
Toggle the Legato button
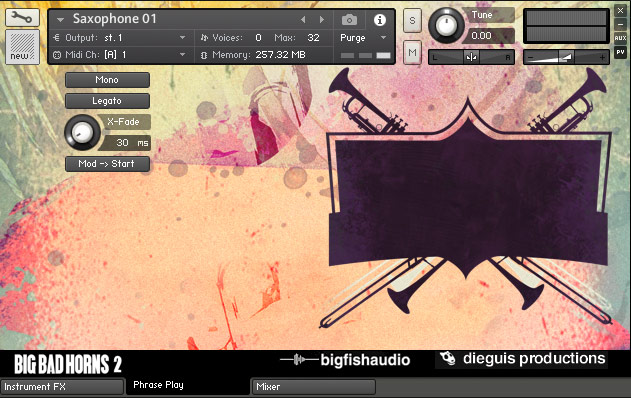pyautogui.click(x=107, y=101)
